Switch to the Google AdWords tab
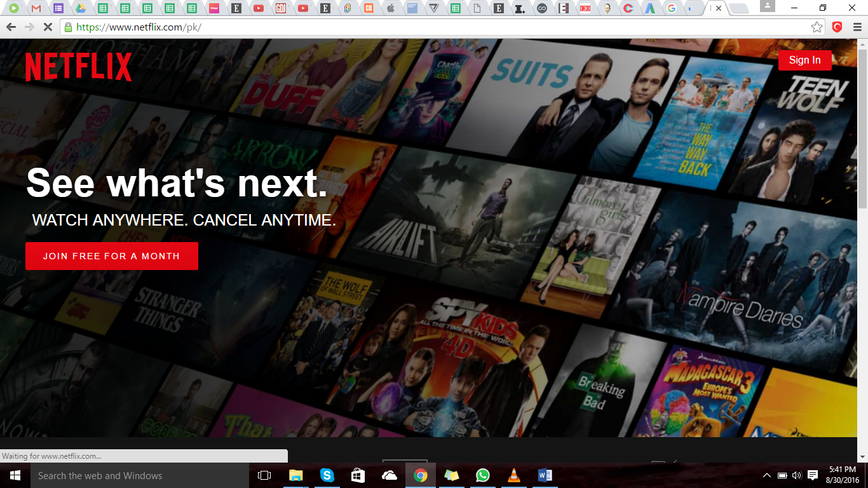This screenshot has height=488, width=868. tap(649, 8)
